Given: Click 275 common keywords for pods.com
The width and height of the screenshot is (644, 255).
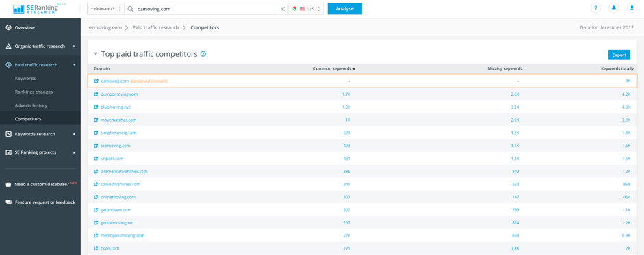Looking at the screenshot, I should click(x=347, y=248).
